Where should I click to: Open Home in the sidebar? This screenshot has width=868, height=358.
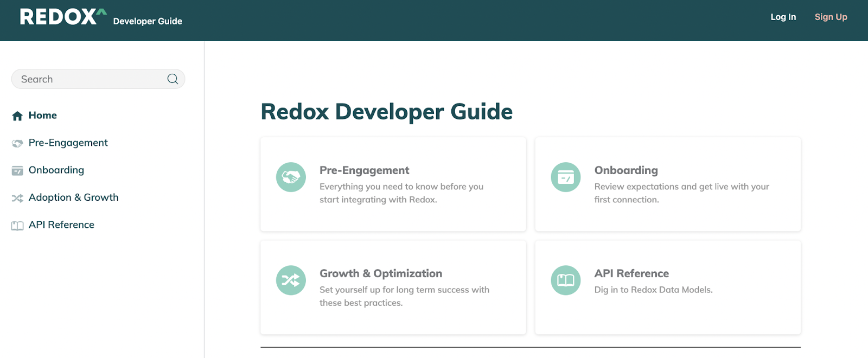43,116
